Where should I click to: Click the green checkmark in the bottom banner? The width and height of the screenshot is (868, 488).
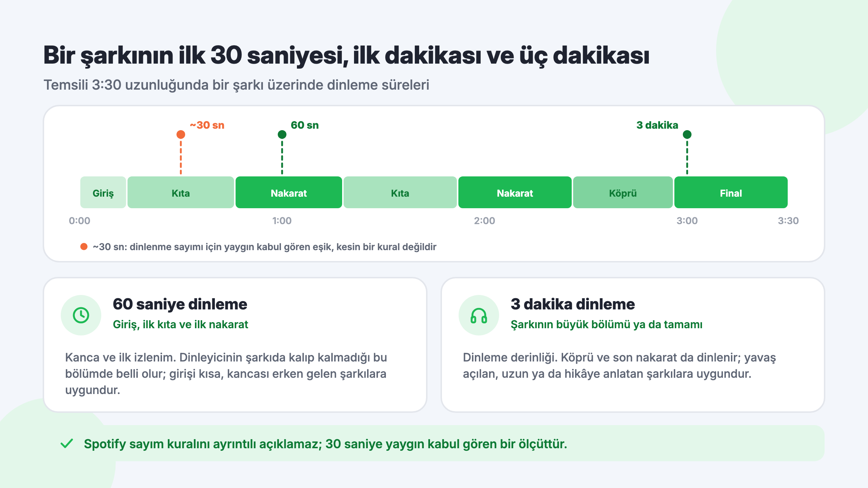[67, 444]
